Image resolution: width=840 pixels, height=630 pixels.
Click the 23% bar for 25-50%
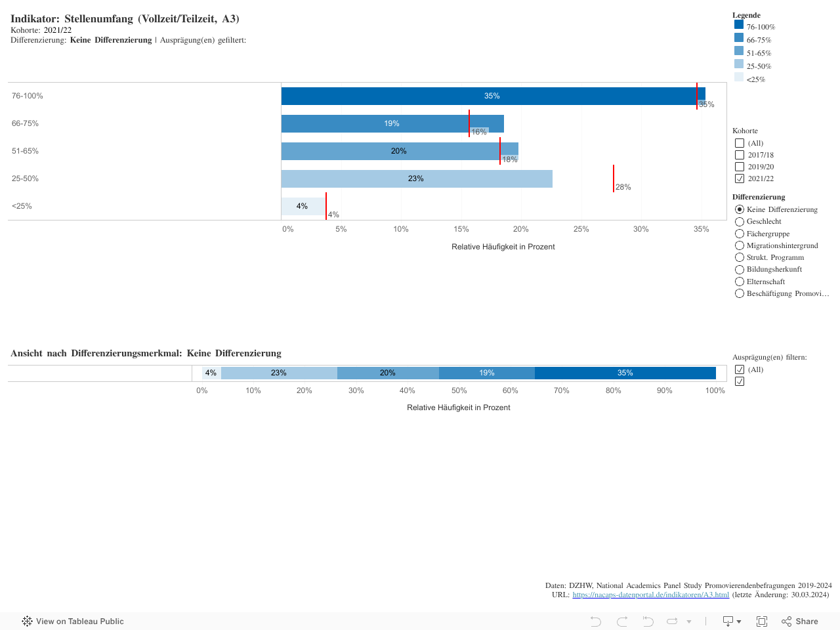(416, 178)
